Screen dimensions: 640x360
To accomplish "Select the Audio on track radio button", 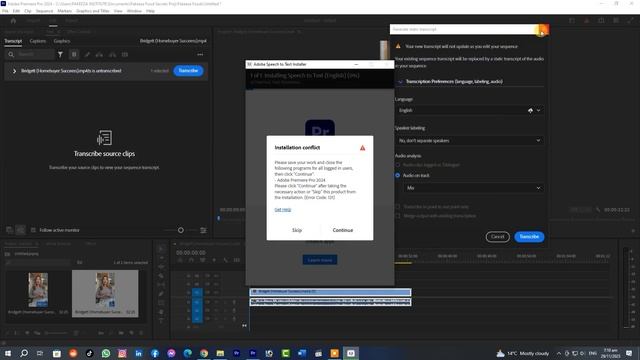I will (x=398, y=176).
